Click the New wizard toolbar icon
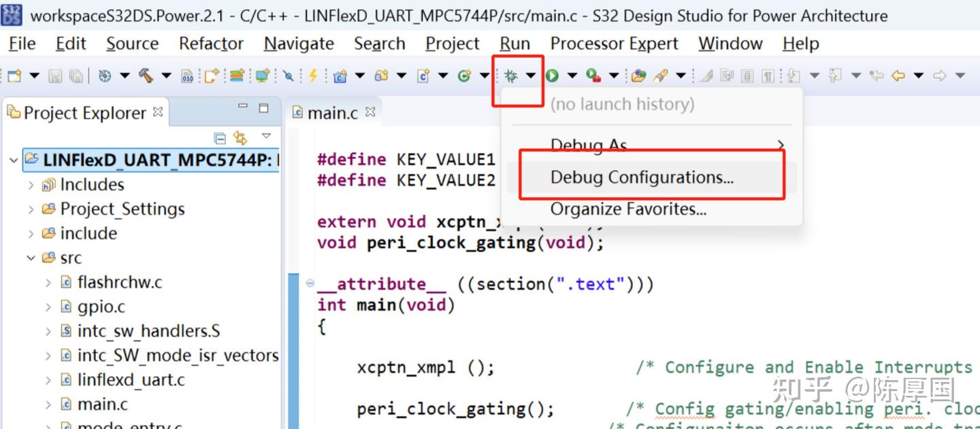 click(14, 75)
